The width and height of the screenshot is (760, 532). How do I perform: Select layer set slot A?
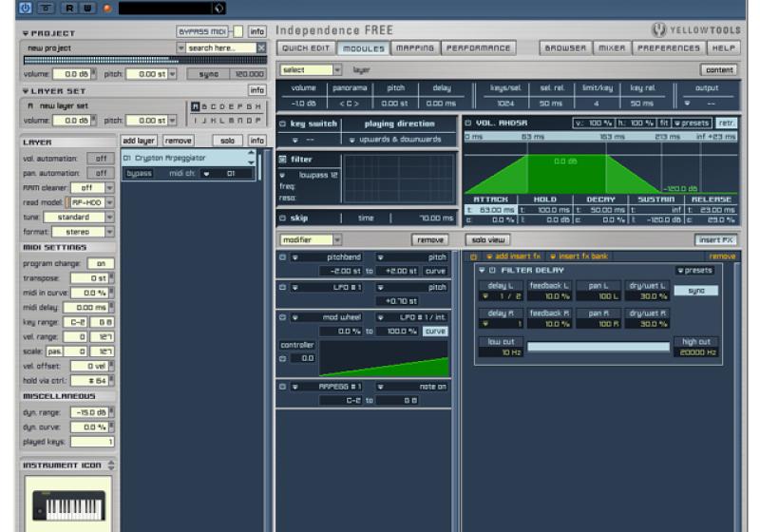click(196, 106)
